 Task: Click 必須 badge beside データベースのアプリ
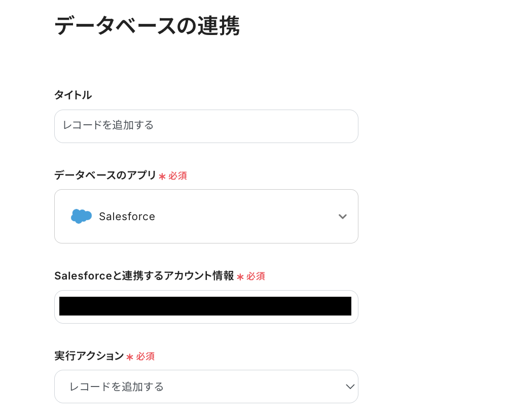(177, 176)
